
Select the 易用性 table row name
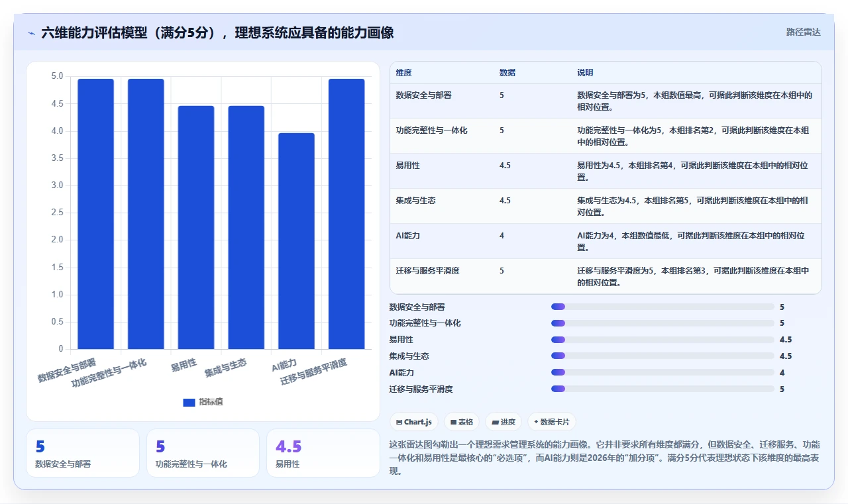click(407, 166)
